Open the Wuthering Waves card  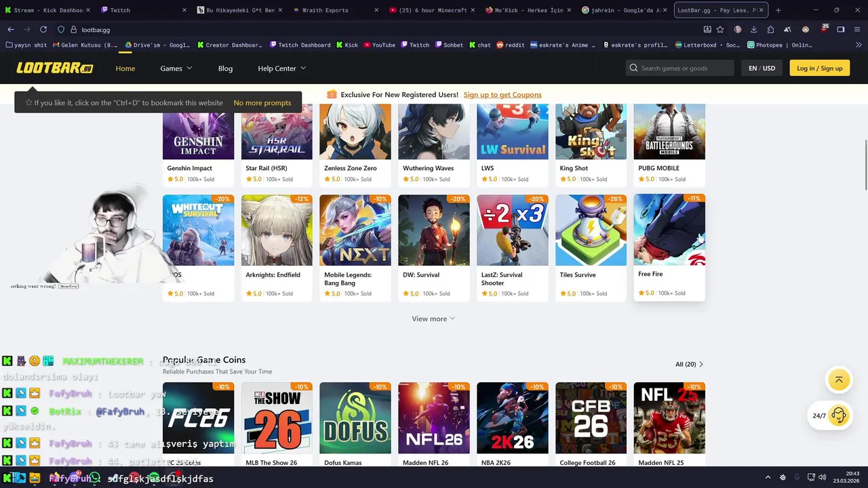coord(434,146)
